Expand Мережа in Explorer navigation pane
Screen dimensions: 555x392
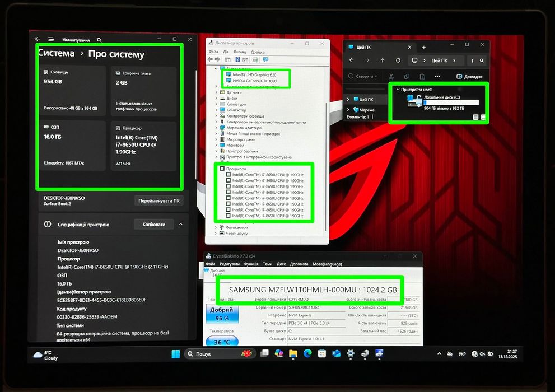tap(348, 110)
